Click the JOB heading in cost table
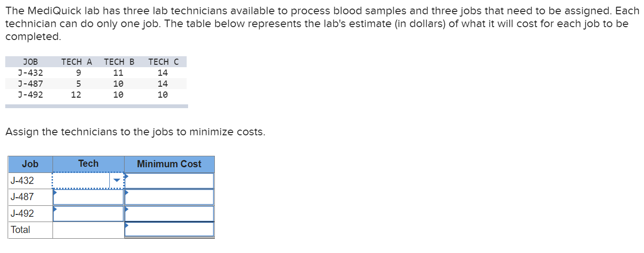Screen dimensions: 644x253 [x=30, y=62]
